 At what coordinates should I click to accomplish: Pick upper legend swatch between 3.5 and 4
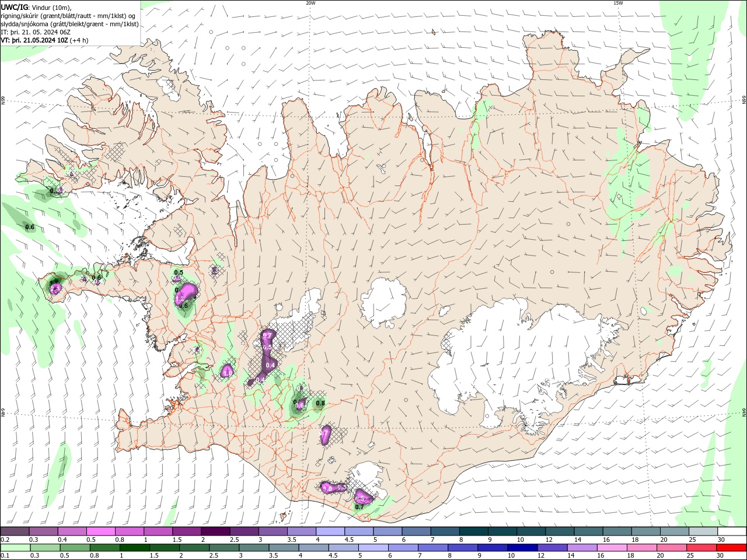pos(301,531)
